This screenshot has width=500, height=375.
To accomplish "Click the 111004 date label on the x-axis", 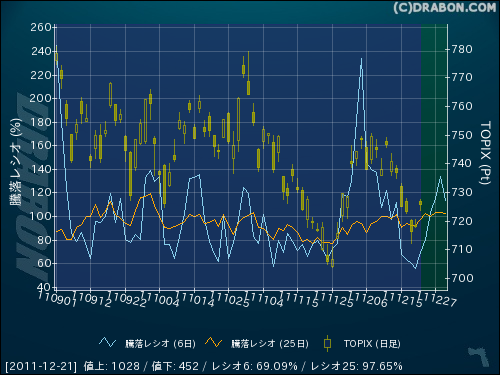I will pyautogui.click(x=160, y=299).
